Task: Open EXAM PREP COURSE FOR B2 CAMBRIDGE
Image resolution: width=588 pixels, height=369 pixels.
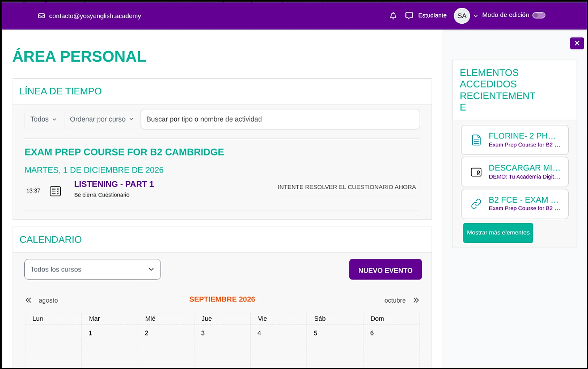Action: (124, 152)
